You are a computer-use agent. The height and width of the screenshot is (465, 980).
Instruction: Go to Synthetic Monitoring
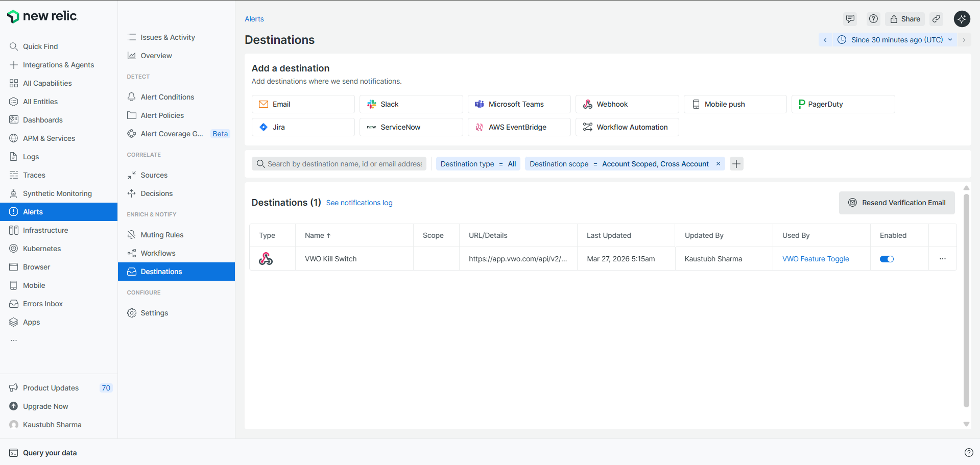(x=59, y=193)
